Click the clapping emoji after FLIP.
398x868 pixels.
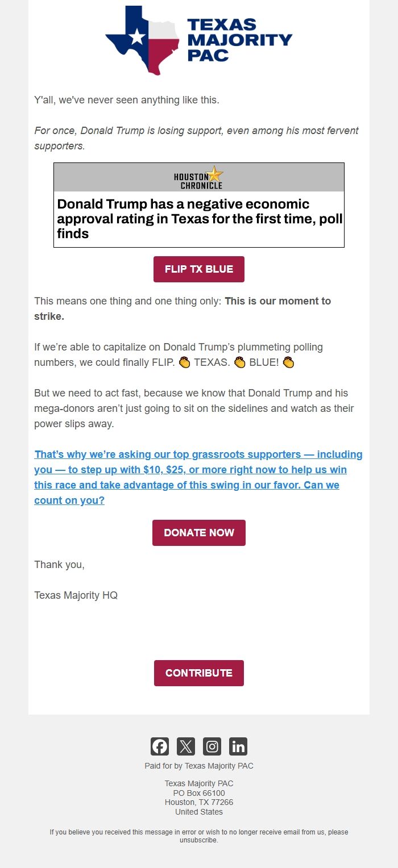(184, 362)
